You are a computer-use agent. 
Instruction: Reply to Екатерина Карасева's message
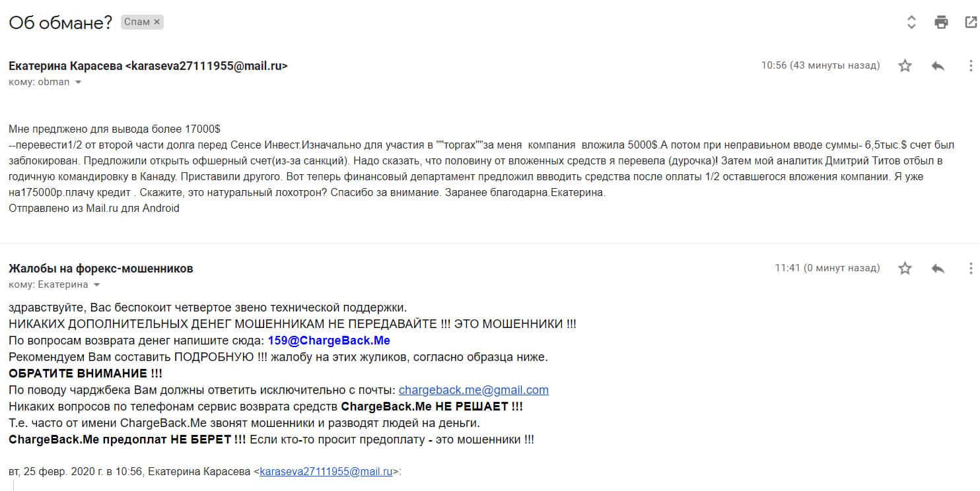click(938, 65)
